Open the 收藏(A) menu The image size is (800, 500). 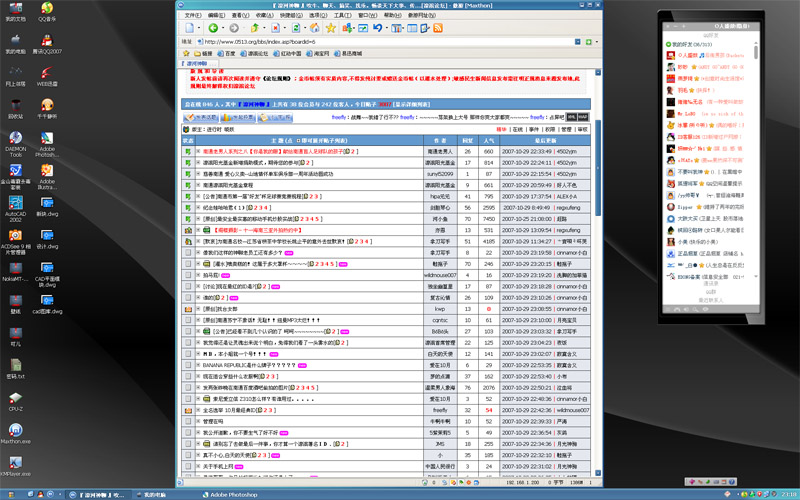tap(263, 16)
